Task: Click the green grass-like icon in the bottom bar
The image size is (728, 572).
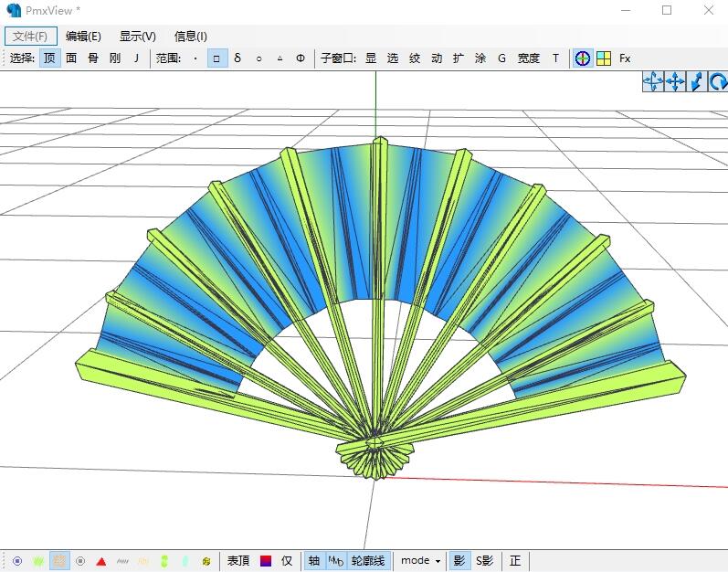Action: (x=38, y=561)
